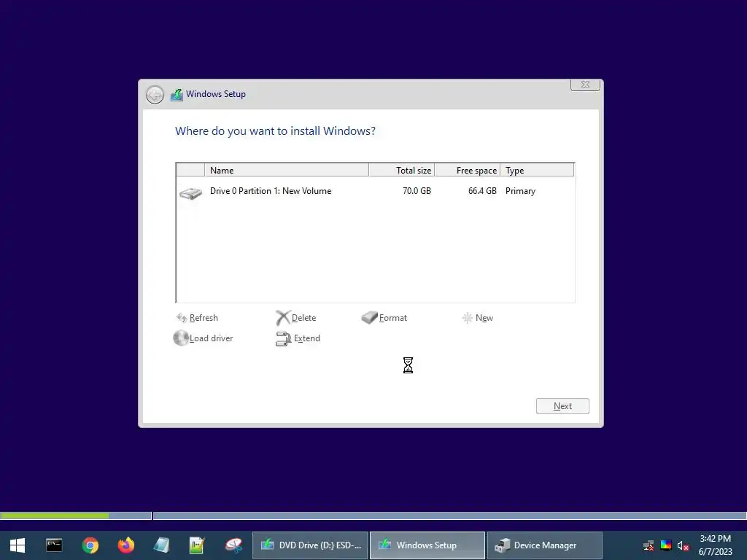The width and height of the screenshot is (747, 560).
Task: Switch to DVD Drive (D:) ESD taskbar window
Action: point(310,545)
